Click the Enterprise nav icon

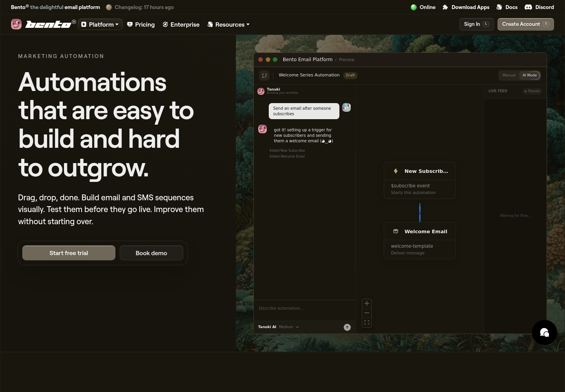click(165, 24)
